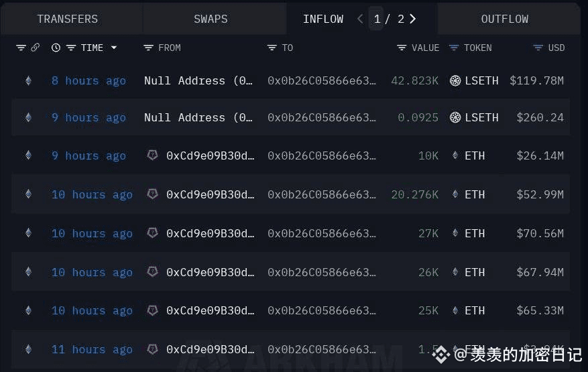Open the TIME column filter icon
Screen dimensions: 588x372
71,48
